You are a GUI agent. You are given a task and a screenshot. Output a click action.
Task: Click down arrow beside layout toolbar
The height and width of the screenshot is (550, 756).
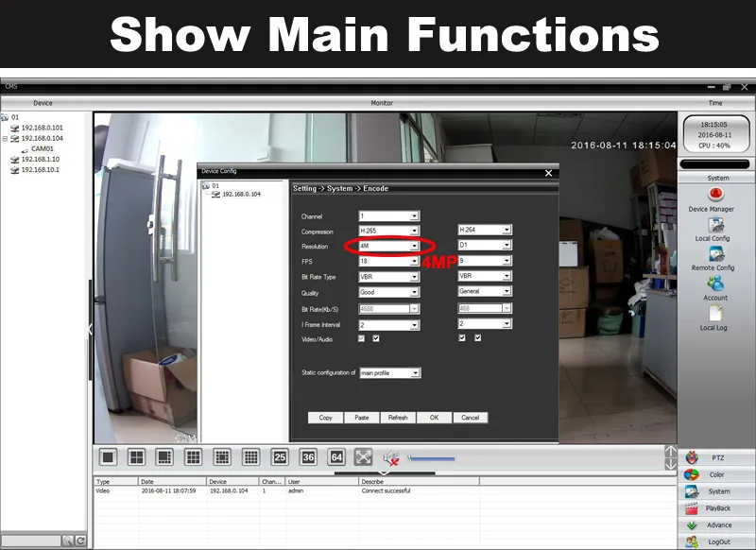pos(671,464)
